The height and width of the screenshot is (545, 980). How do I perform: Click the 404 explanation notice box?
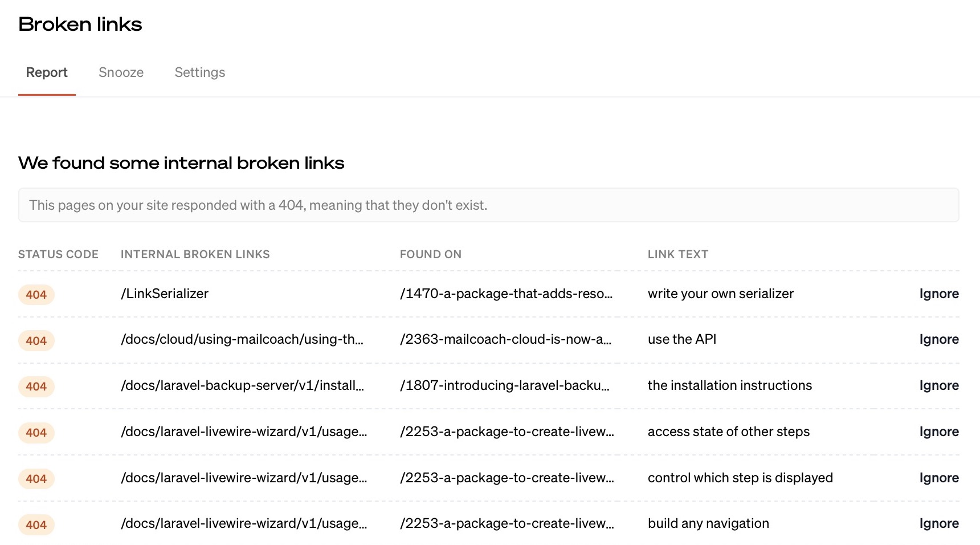click(489, 205)
